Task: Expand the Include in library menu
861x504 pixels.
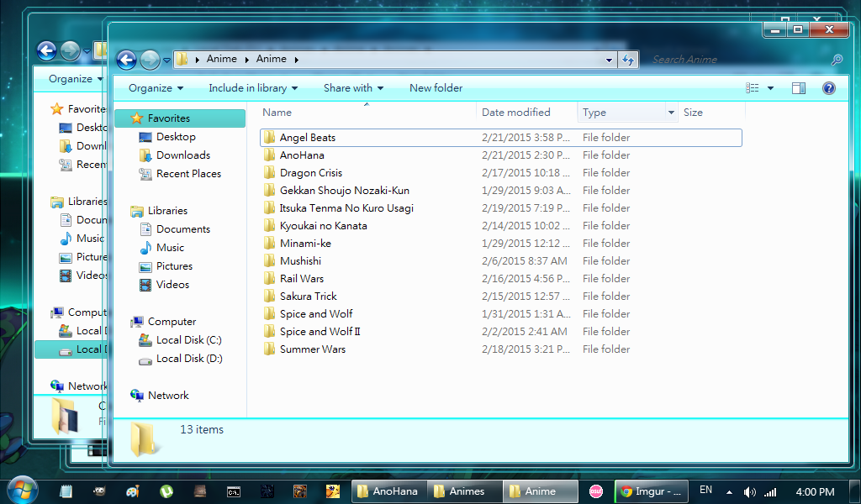Action: (x=253, y=88)
